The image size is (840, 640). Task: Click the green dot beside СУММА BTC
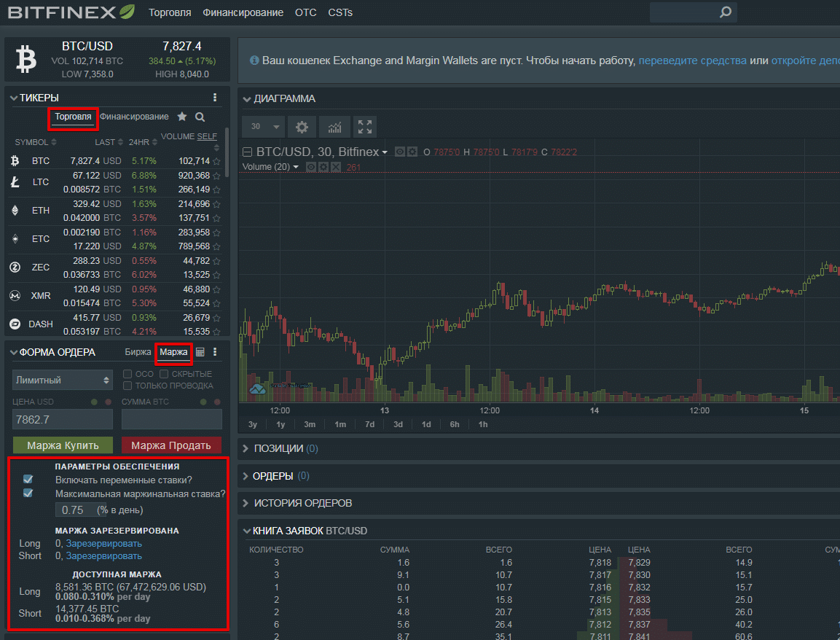pos(203,402)
